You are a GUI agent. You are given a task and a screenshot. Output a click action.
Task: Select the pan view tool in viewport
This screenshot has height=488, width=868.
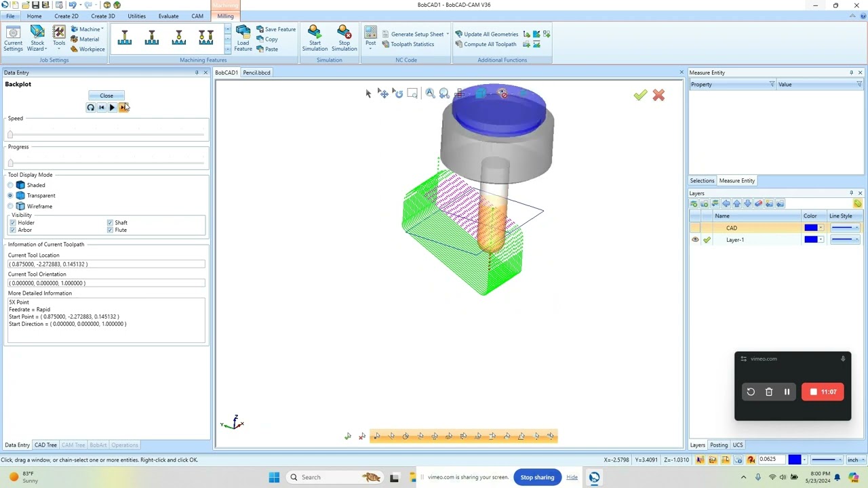[383, 94]
